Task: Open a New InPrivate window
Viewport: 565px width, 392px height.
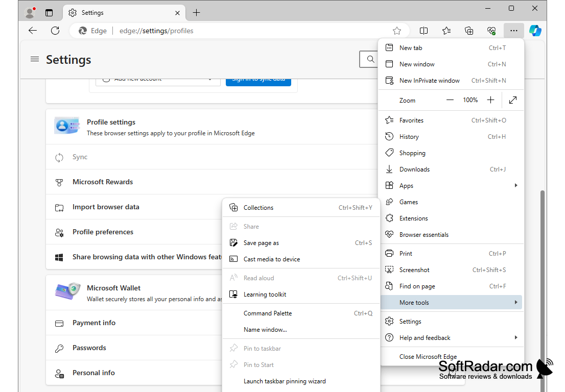Action: [x=451, y=81]
